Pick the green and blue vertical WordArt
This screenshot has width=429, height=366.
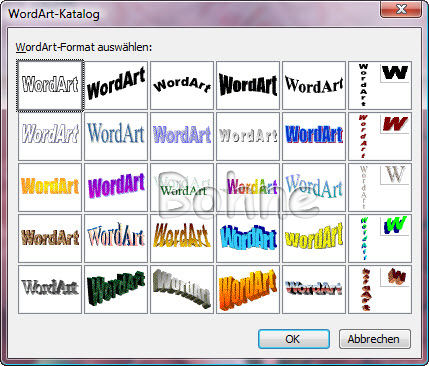(380, 238)
